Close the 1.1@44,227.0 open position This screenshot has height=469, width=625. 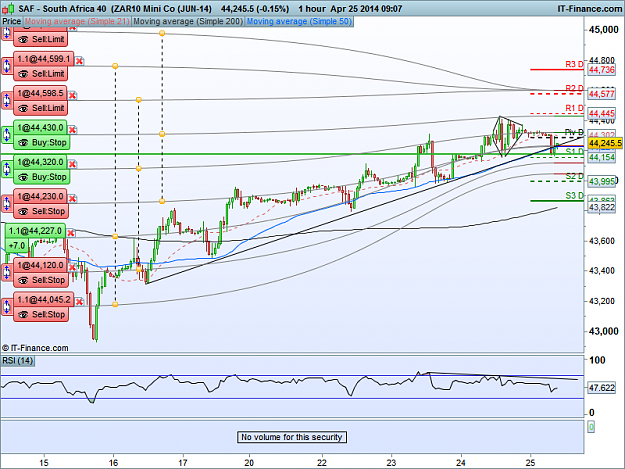pos(70,233)
